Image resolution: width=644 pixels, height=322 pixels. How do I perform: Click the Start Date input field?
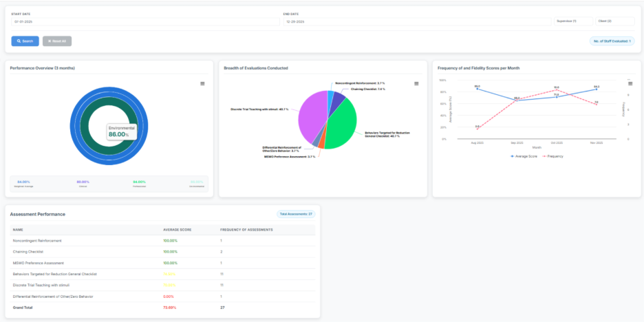pos(145,21)
